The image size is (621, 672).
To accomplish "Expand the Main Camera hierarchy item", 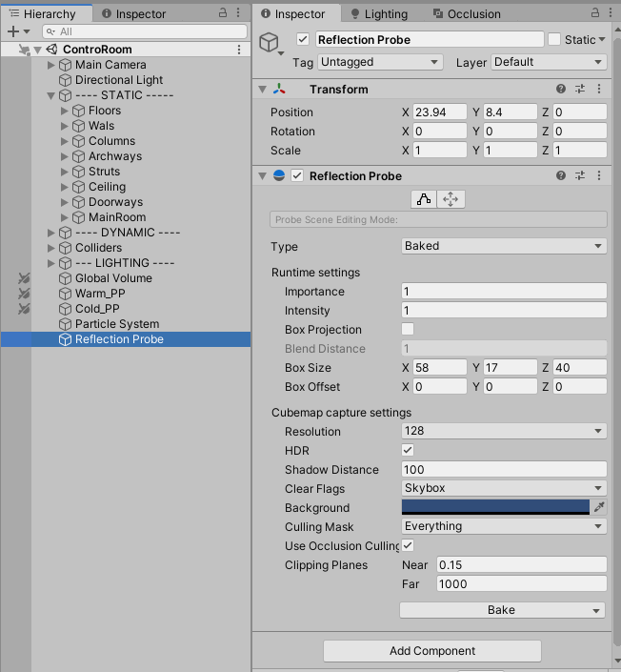I will pyautogui.click(x=51, y=65).
